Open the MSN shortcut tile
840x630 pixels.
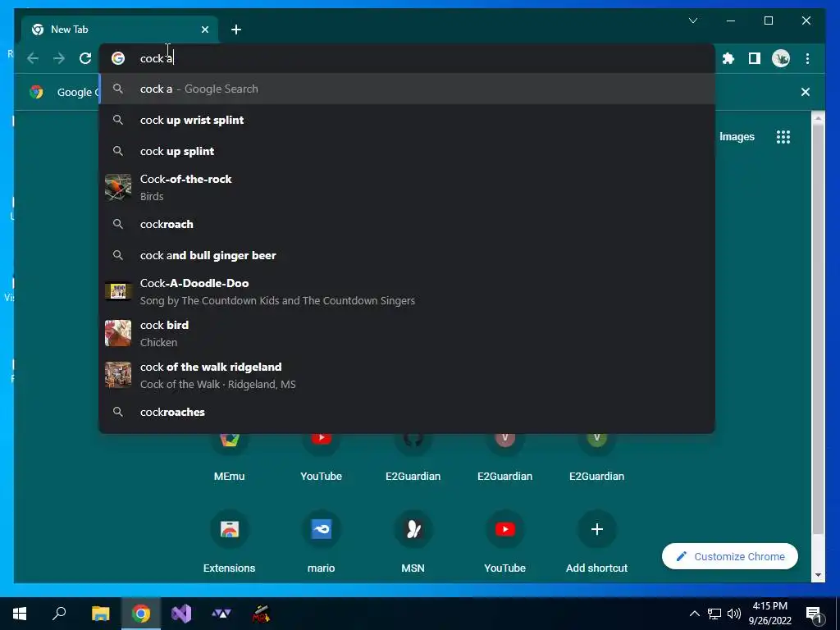point(413,542)
